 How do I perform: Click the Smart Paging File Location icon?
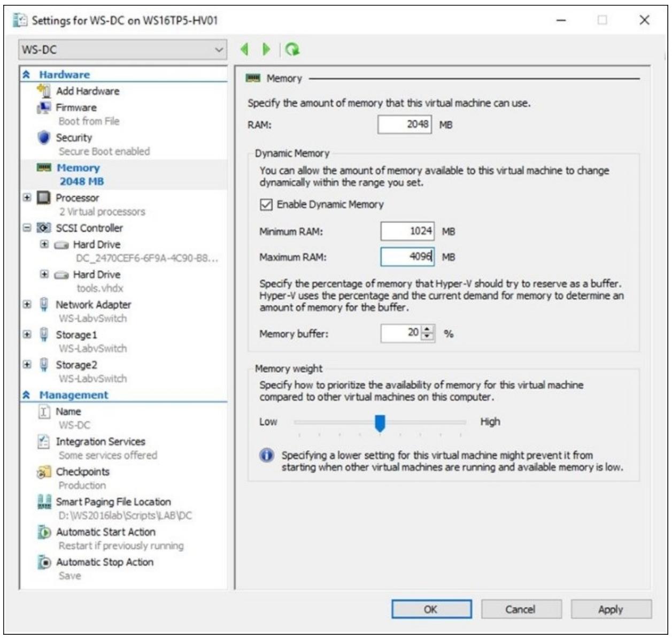coord(44,502)
